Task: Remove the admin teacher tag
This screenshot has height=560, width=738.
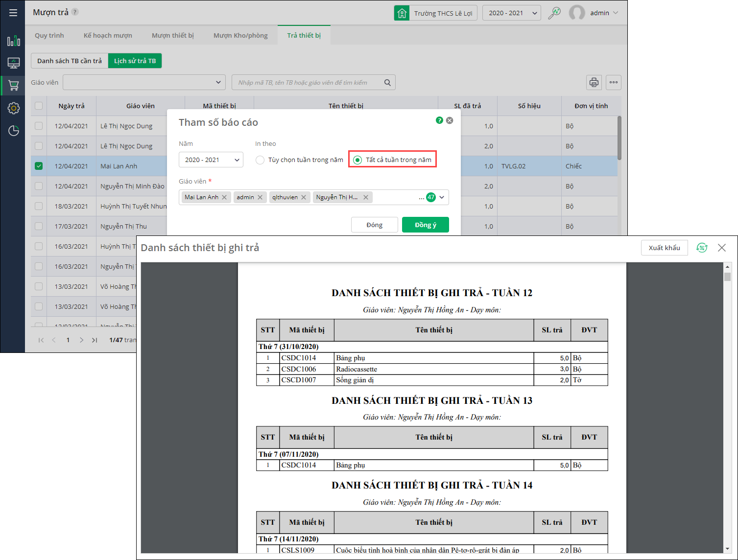Action: tap(260, 197)
